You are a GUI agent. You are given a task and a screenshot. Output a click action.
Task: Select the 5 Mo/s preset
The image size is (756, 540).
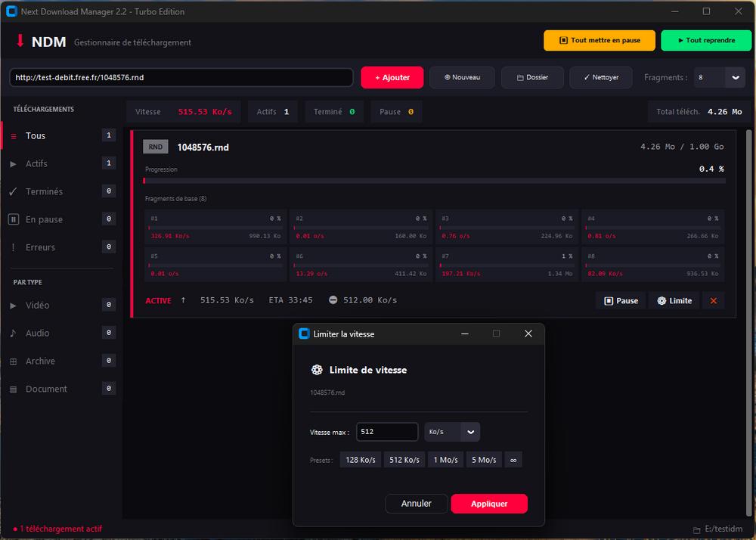(x=484, y=460)
